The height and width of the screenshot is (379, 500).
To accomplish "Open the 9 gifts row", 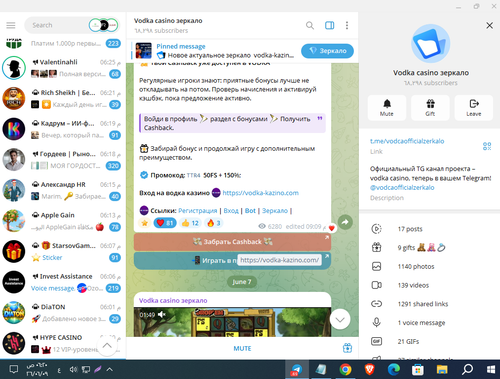I will (x=429, y=248).
